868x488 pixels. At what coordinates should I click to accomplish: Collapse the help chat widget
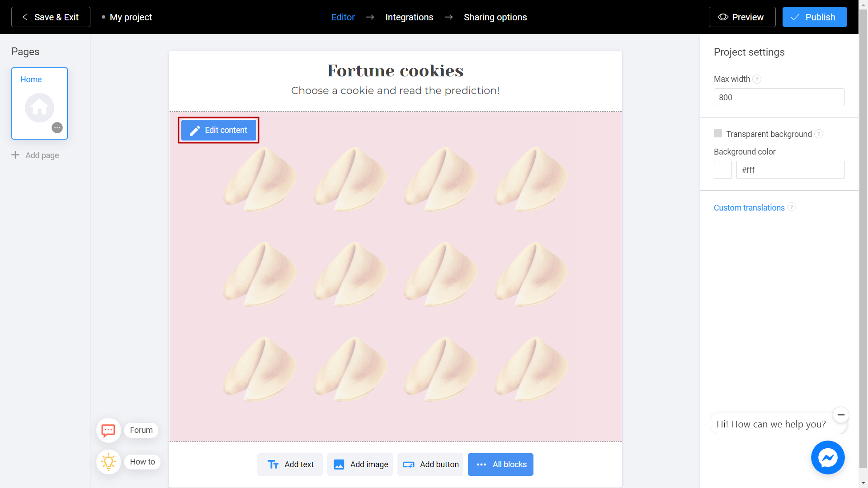tap(841, 415)
